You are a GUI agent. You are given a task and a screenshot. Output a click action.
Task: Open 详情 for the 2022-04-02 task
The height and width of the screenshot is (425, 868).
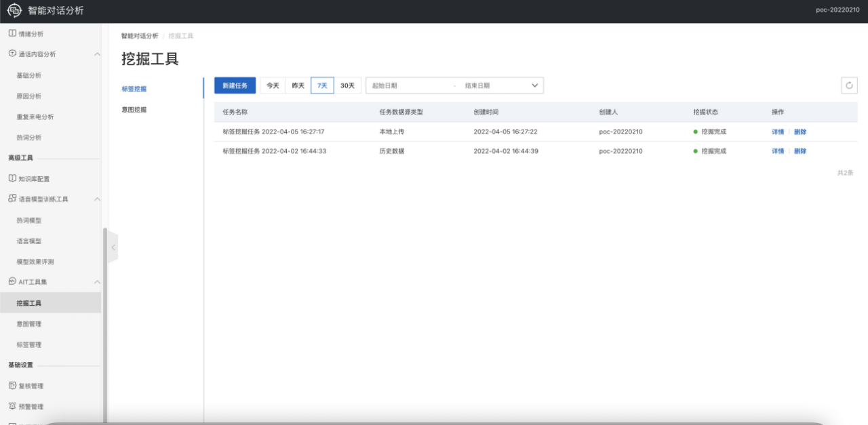point(778,151)
